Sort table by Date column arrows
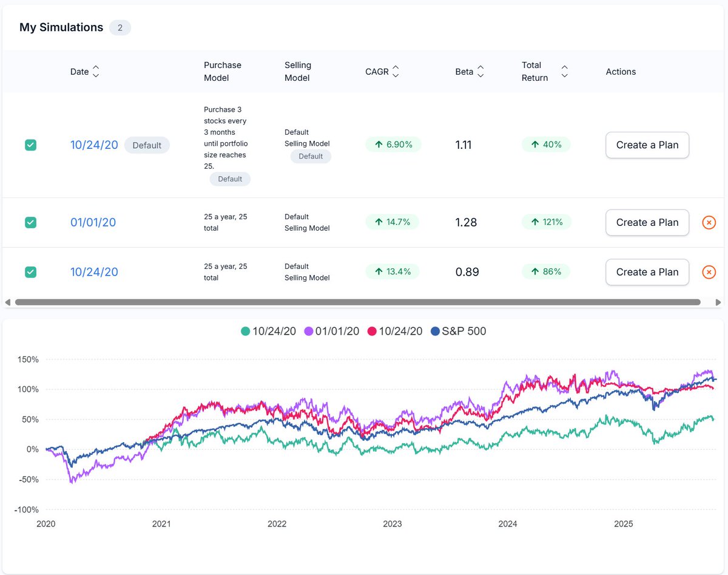 (95, 72)
